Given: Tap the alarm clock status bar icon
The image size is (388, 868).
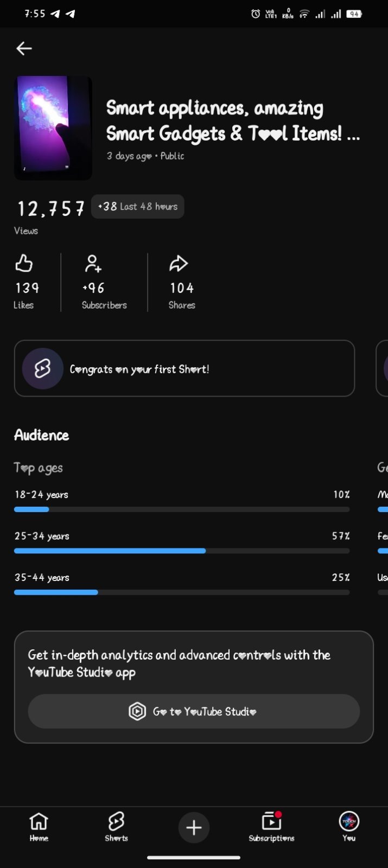Looking at the screenshot, I should 256,14.
